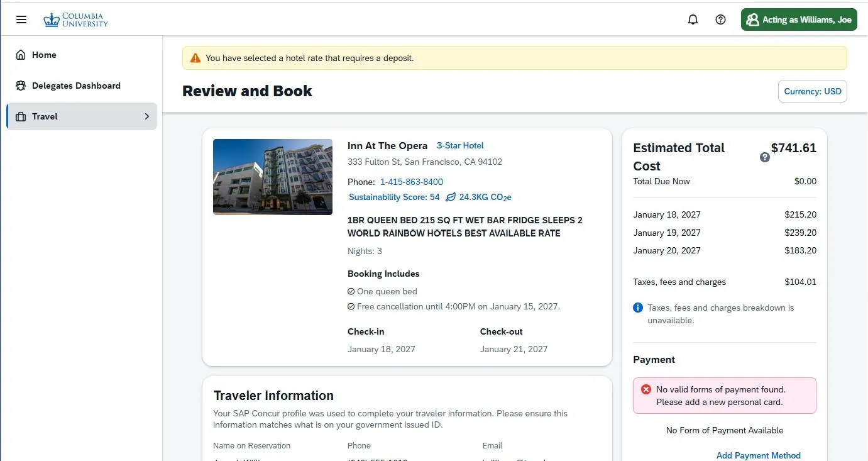The image size is (868, 461).
Task: Click the Columbia University logo
Action: coord(75,19)
